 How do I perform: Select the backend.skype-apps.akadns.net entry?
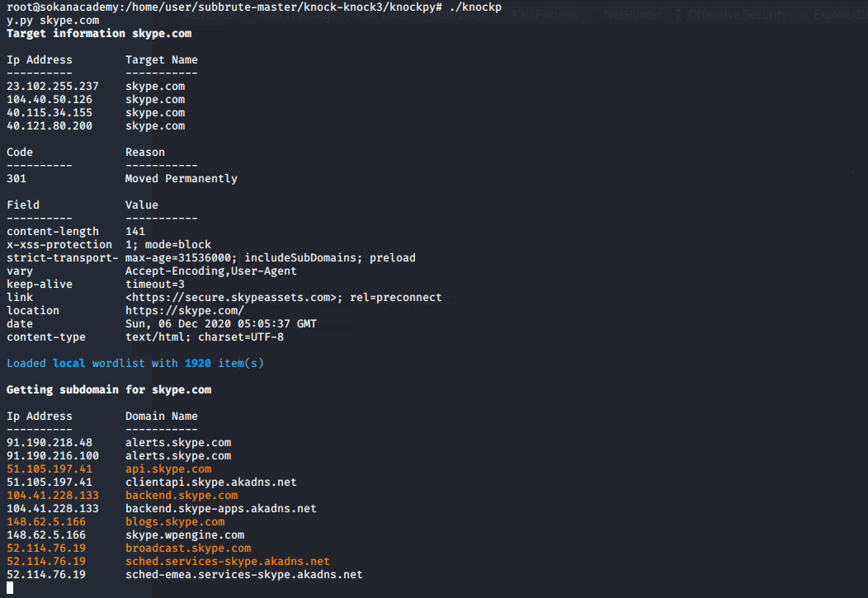pyautogui.click(x=221, y=509)
